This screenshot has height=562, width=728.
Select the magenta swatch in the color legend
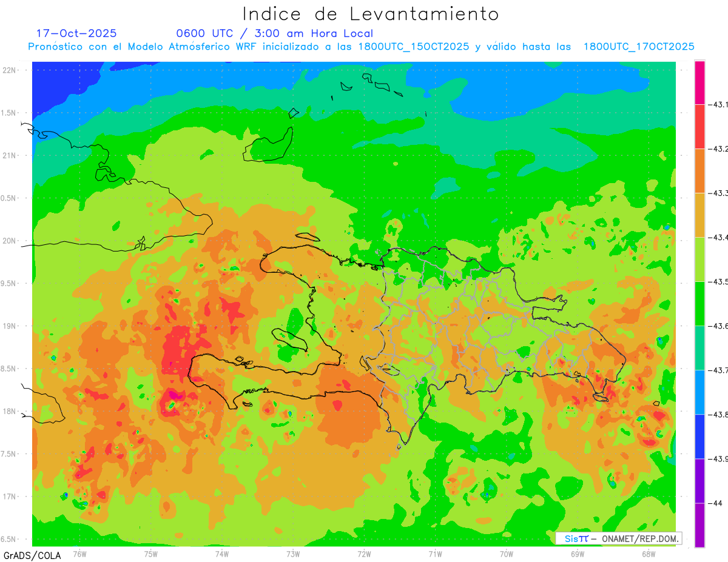[x=699, y=82]
